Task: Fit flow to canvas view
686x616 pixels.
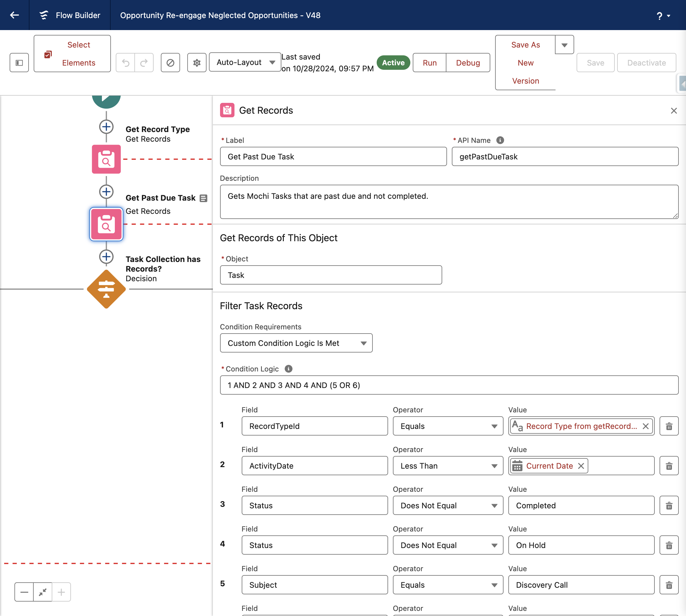Action: coord(43,592)
